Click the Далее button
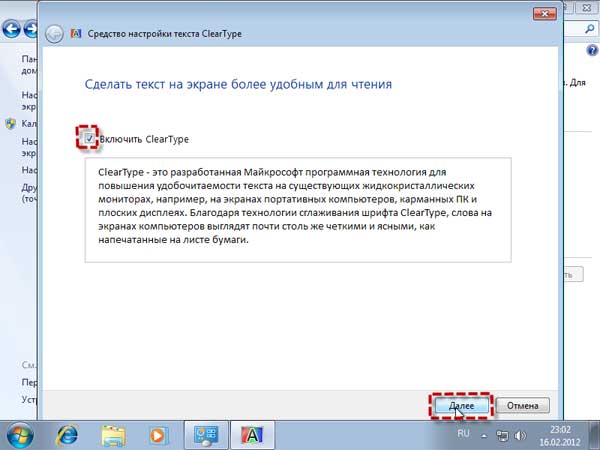This screenshot has height=450, width=600. (461, 406)
